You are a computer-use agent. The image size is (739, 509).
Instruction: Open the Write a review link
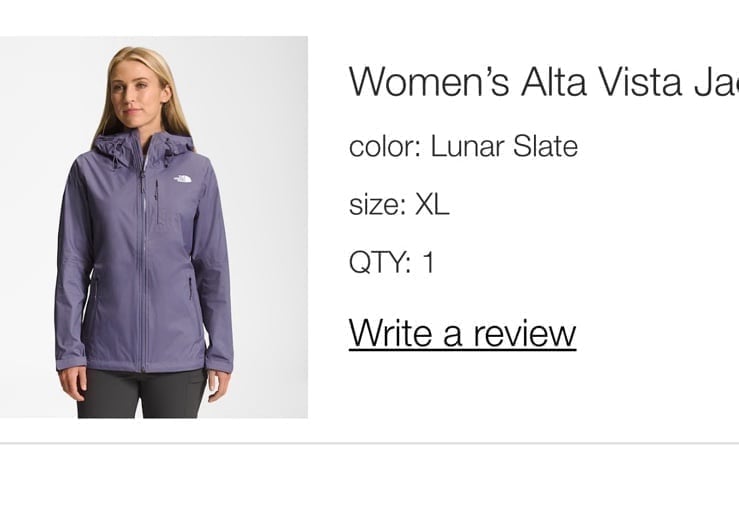click(462, 333)
